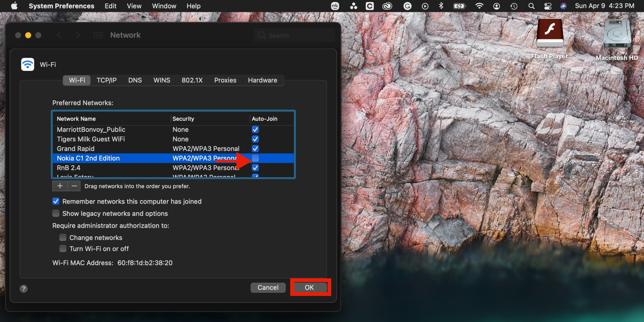The height and width of the screenshot is (322, 644).
Task: Open the Edit menu
Action: coord(110,6)
